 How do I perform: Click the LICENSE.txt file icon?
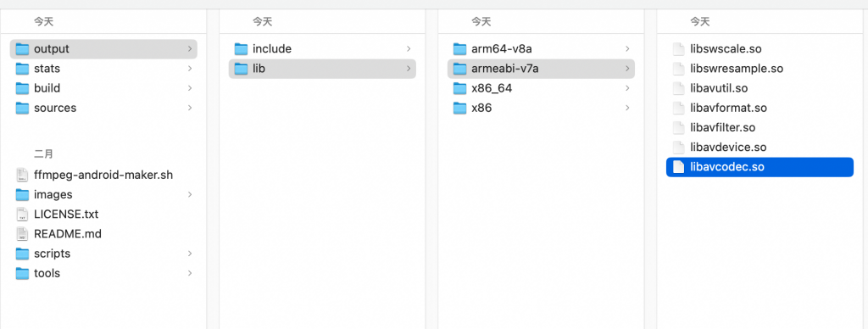click(x=22, y=215)
